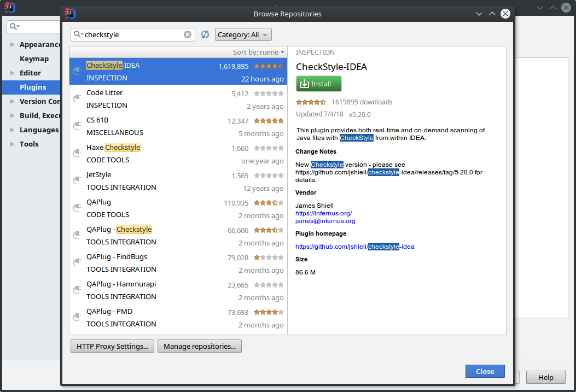Select Keymap in the Settings sidebar
576x392 pixels.
(34, 58)
